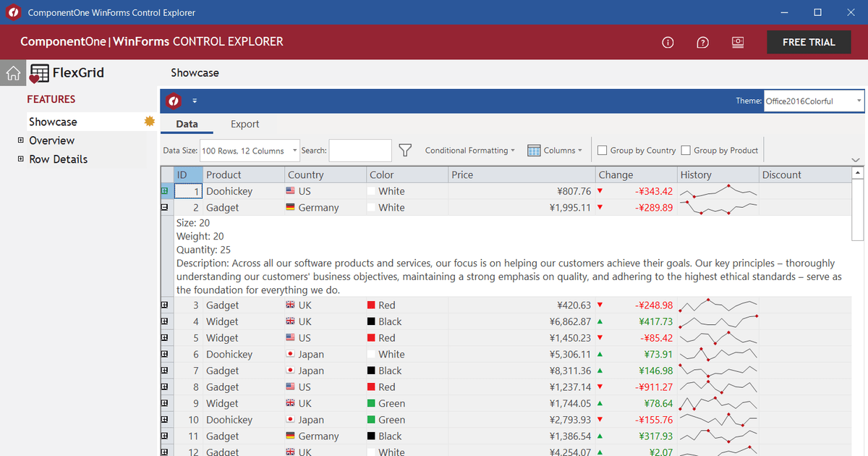Open the Data Size combo box
The height and width of the screenshot is (456, 868).
click(x=250, y=151)
